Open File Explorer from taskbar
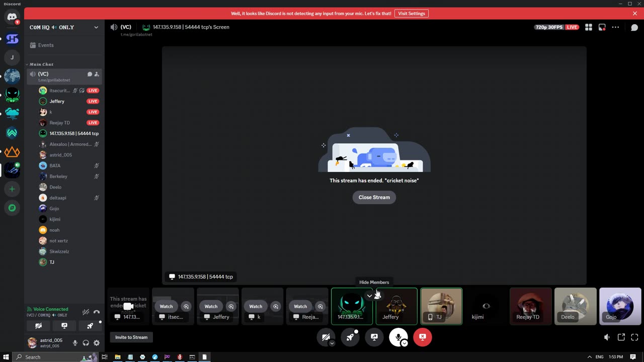The height and width of the screenshot is (362, 644). pyautogui.click(x=117, y=357)
